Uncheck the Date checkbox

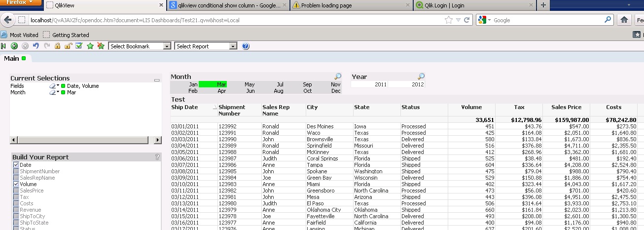pos(16,165)
